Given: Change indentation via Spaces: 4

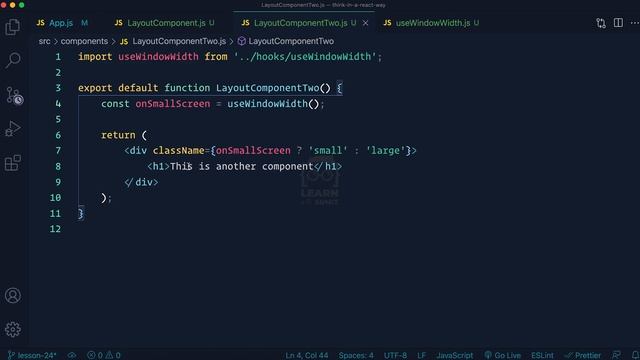Looking at the screenshot, I should pyautogui.click(x=356, y=355).
